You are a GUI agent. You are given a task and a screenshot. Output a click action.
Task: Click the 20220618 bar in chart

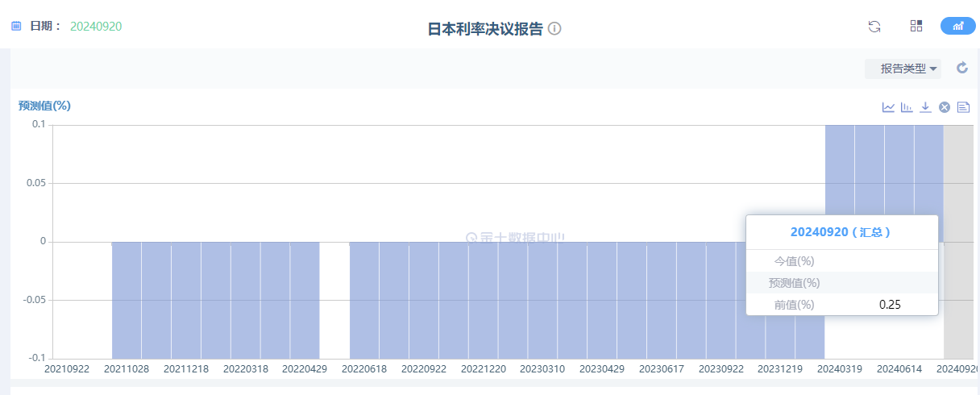[364, 300]
